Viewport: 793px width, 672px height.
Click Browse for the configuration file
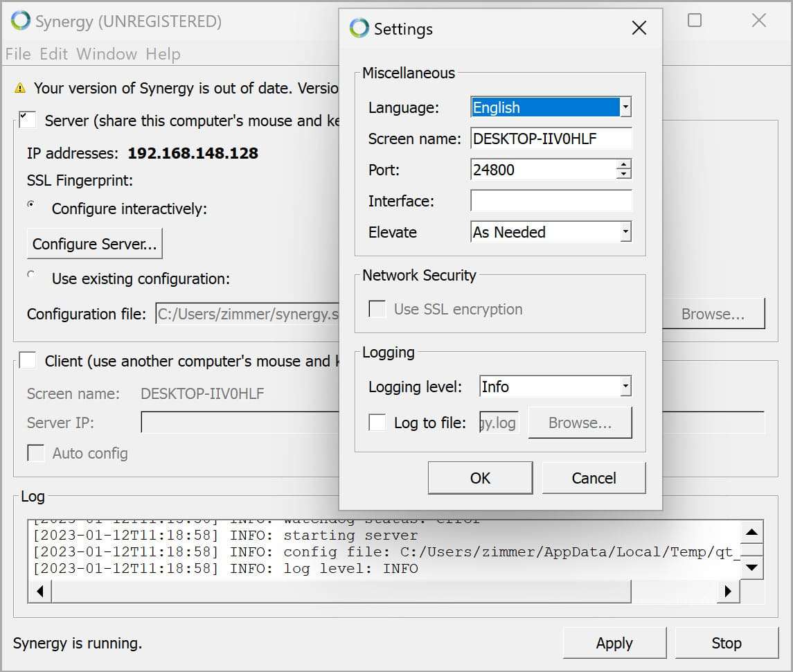click(713, 314)
